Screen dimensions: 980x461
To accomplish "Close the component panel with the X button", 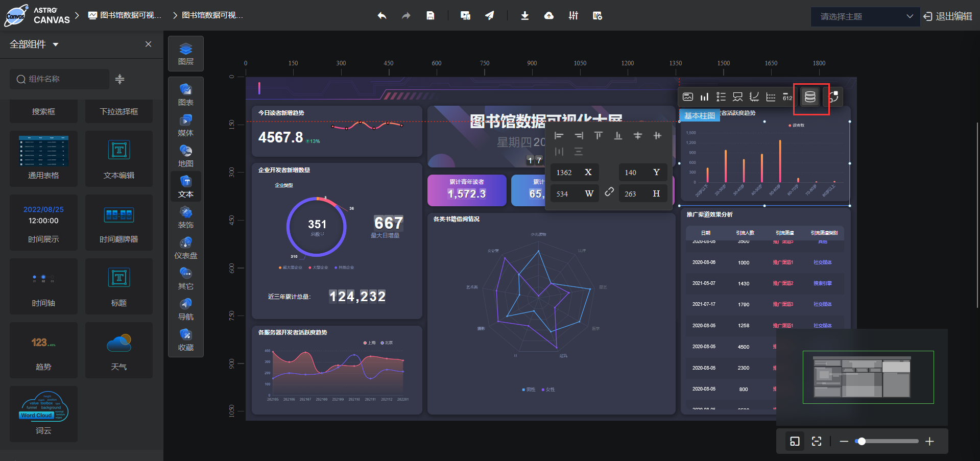I will pos(148,44).
